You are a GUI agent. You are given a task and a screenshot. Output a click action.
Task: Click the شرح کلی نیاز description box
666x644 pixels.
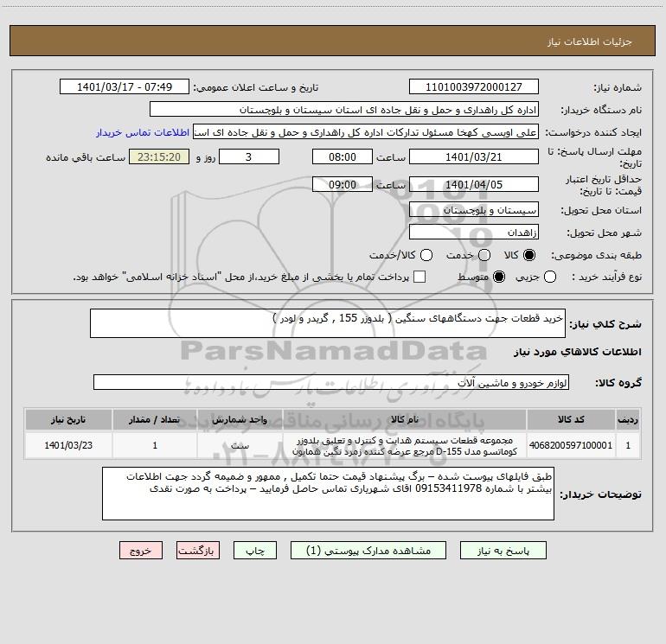point(328,323)
